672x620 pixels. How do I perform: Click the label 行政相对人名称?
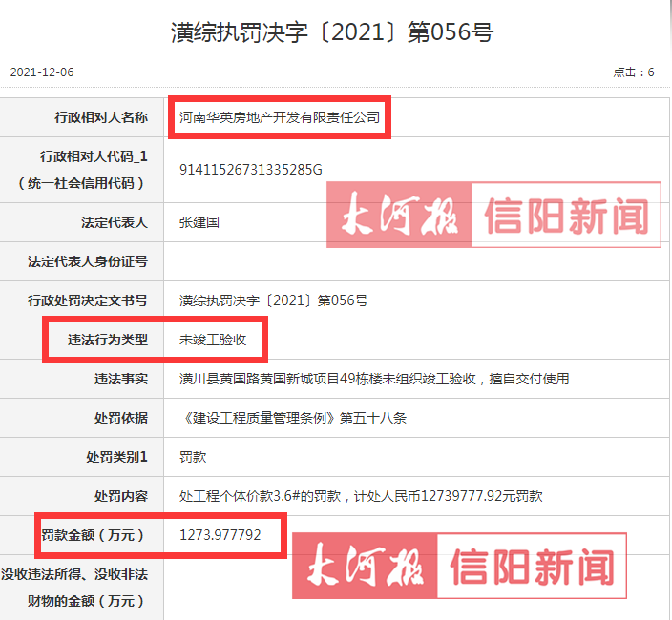101,117
